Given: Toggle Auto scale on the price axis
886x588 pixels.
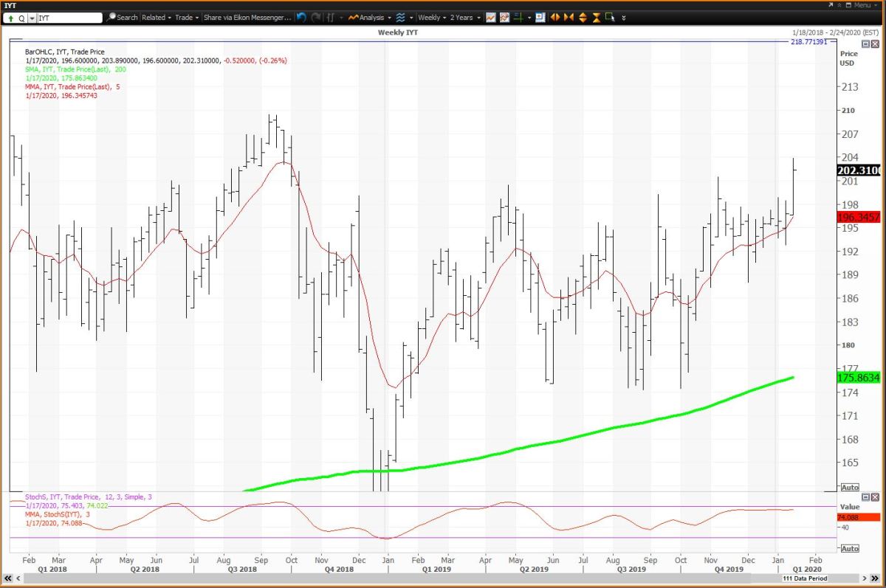Looking at the screenshot, I should coord(849,488).
